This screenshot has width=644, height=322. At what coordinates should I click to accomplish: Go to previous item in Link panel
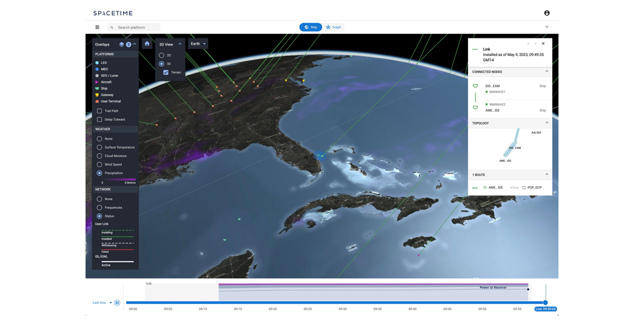pos(528,43)
